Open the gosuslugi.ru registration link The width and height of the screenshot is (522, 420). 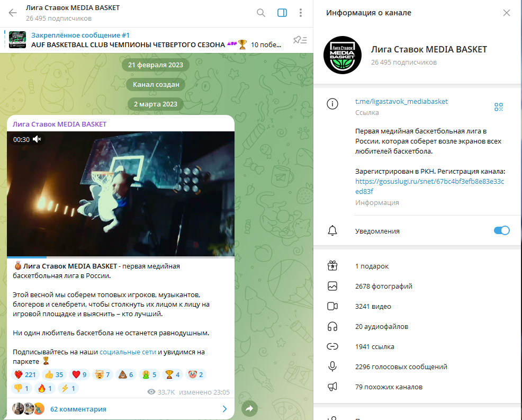429,186
